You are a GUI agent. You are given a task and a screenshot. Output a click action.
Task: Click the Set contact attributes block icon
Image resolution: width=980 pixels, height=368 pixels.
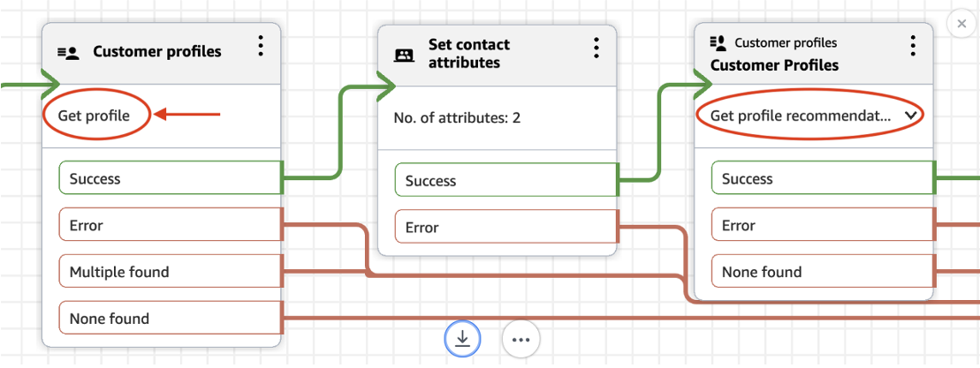coord(404,55)
